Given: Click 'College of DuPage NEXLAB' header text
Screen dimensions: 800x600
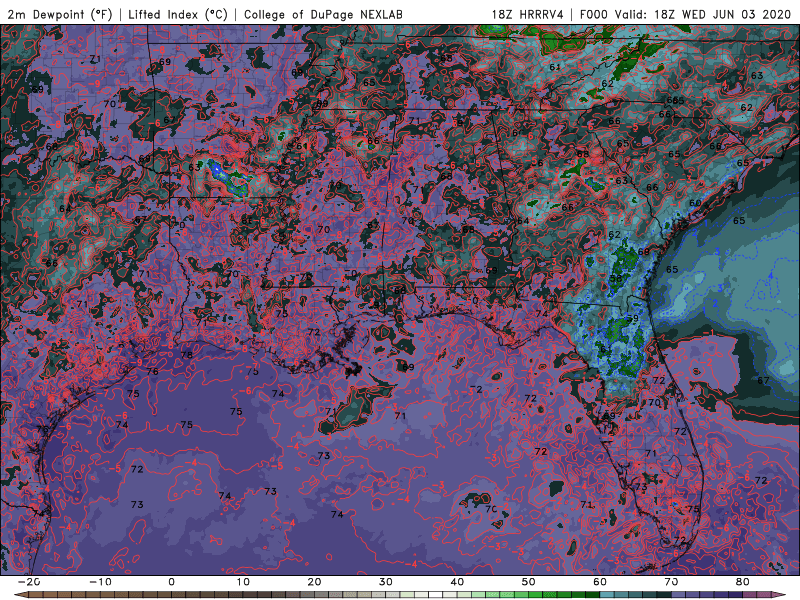Looking at the screenshot, I should 323,14.
